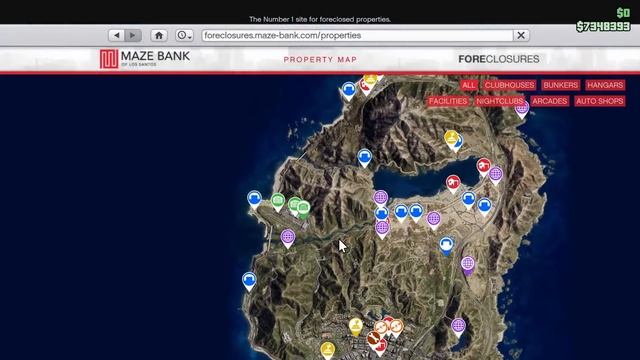Select the red clubhouse marker on the lake's south shore
The image size is (640, 360).
(453, 183)
